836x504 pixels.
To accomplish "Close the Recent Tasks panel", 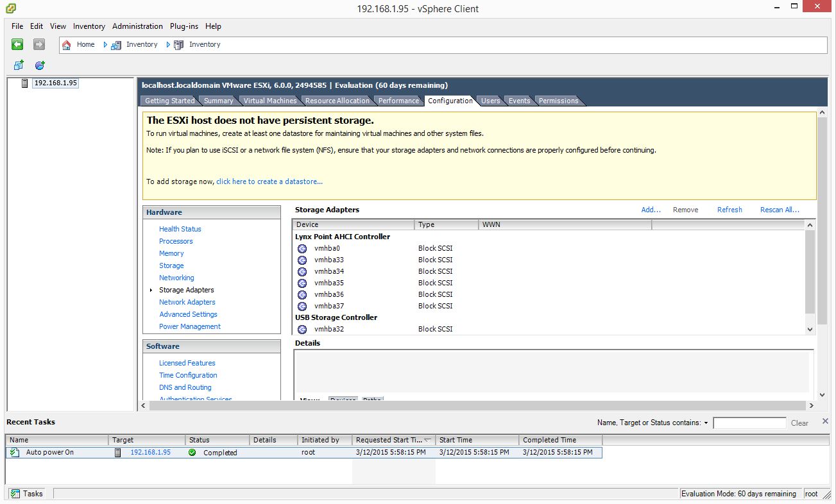I will [825, 421].
